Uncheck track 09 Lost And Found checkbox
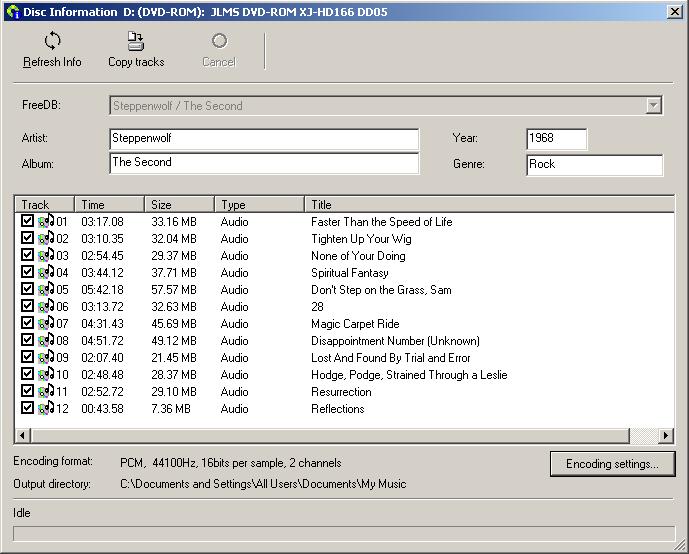Screen dimensions: 689x554 [x=27, y=356]
